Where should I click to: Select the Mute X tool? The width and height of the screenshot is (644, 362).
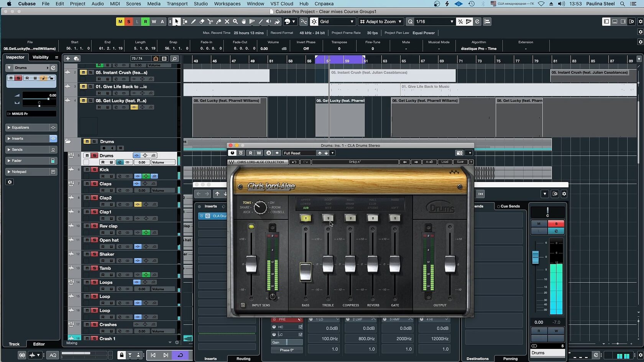coord(227,22)
